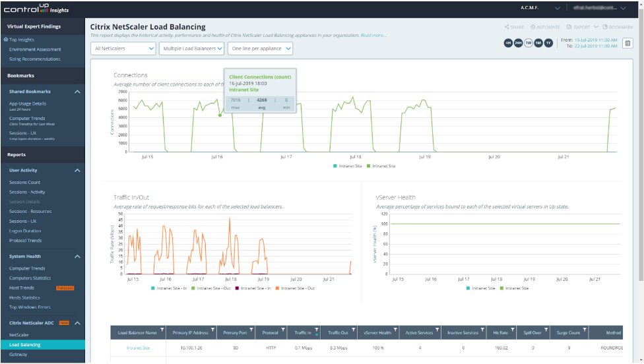The image size is (644, 364).
Task: Open the Sessions Count report
Action: 24,182
